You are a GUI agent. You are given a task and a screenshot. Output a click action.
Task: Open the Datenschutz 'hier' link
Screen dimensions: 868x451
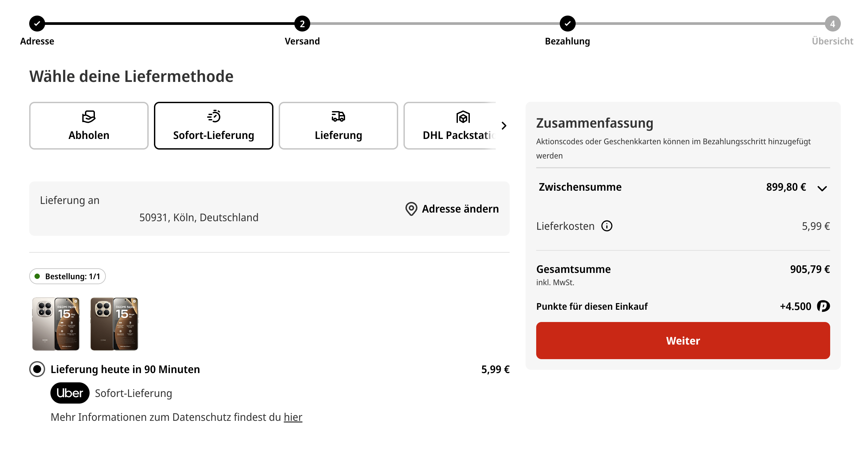tap(293, 417)
